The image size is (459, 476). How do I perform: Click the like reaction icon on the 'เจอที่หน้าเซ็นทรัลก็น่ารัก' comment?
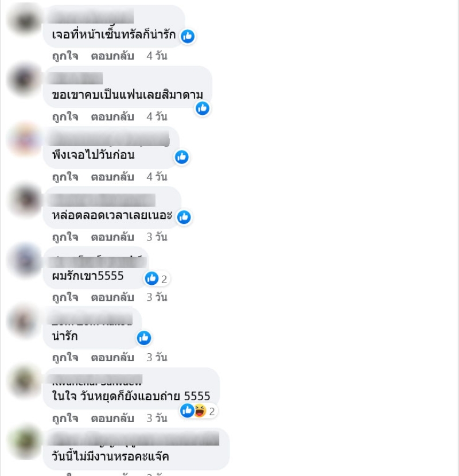click(188, 36)
